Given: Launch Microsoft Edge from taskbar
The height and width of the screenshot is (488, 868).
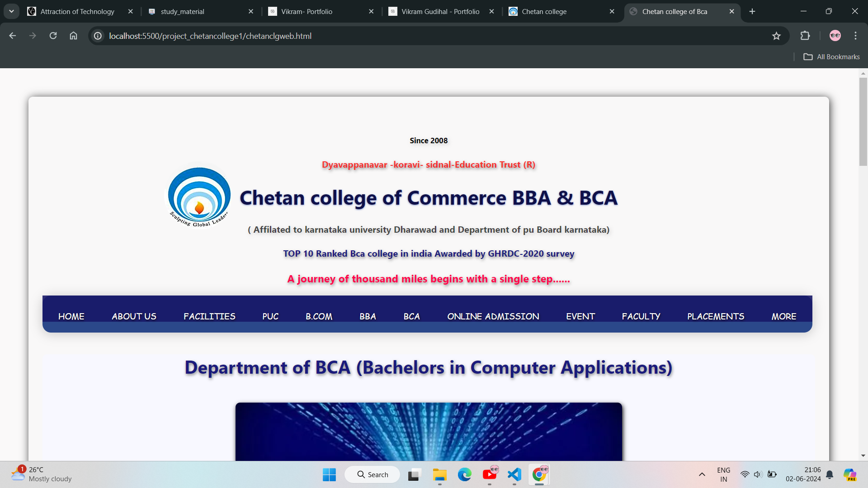Looking at the screenshot, I should point(464,474).
